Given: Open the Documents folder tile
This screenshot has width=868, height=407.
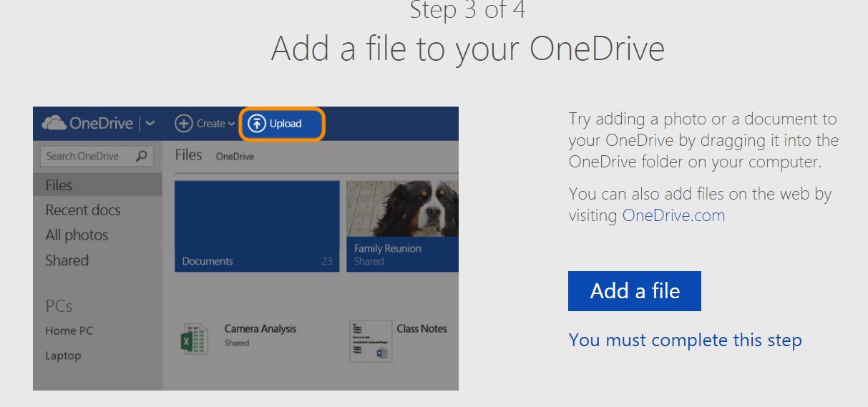Looking at the screenshot, I should (257, 226).
